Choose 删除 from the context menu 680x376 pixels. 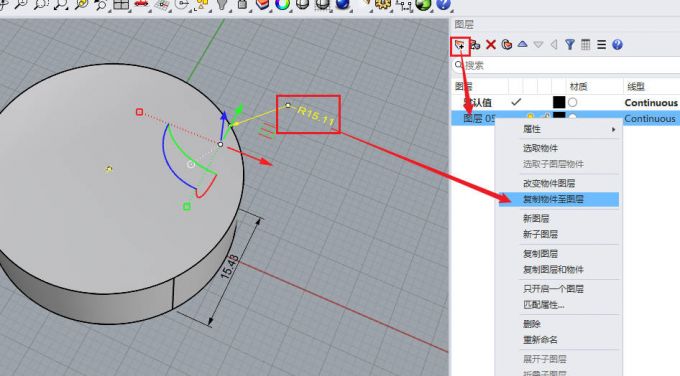(x=532, y=324)
